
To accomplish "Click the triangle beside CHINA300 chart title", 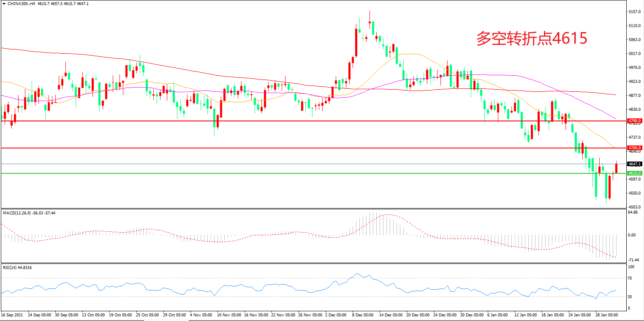I will click(x=4, y=3).
